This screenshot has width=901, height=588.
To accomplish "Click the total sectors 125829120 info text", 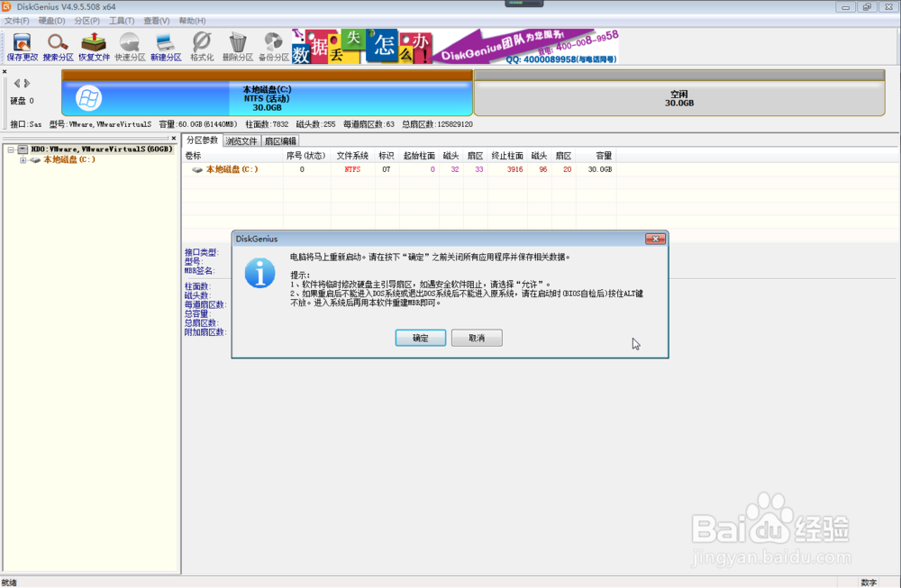I will tap(437, 124).
